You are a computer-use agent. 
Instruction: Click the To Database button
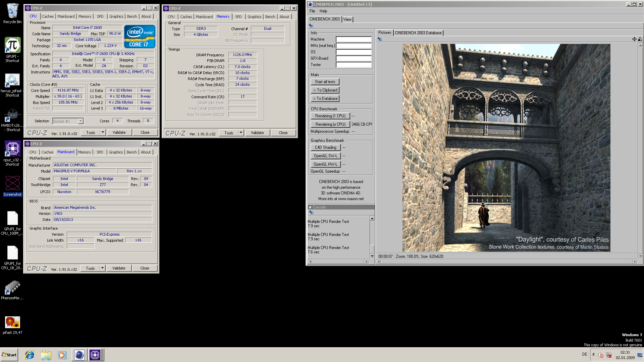pyautogui.click(x=325, y=99)
